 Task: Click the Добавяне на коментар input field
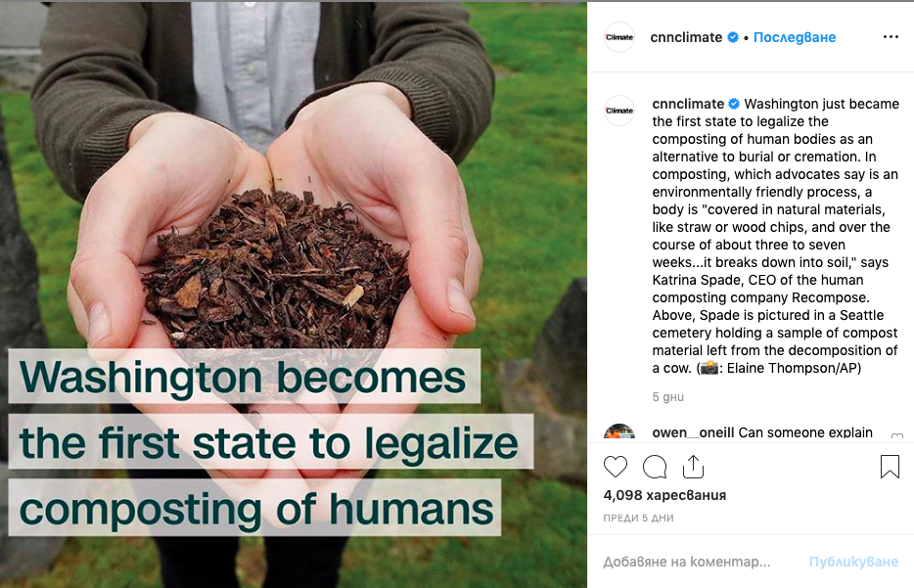coord(687,562)
